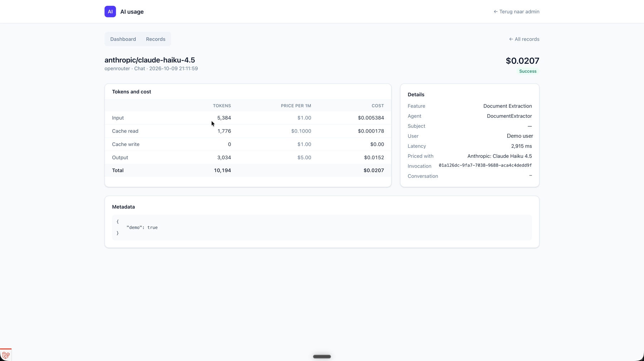This screenshot has width=644, height=361.
Task: Click the openrouter · Chat timestamp subtitle
Action: (151, 68)
